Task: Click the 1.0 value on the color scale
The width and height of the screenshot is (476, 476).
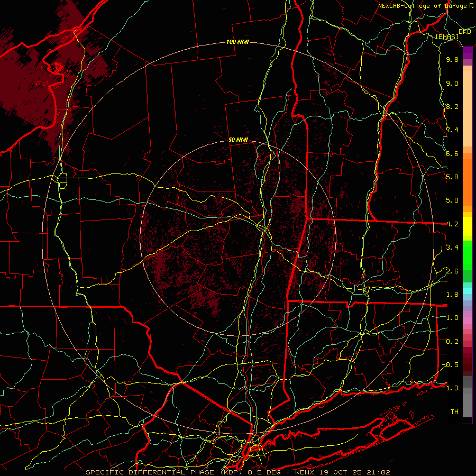Action: tap(452, 318)
